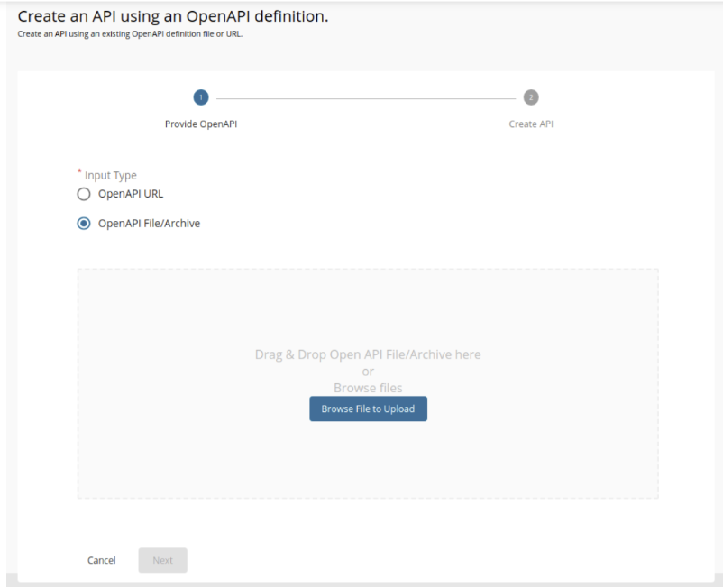Screen dimensions: 723x588
Task: Click the greyed-out Next button
Action: (x=163, y=560)
